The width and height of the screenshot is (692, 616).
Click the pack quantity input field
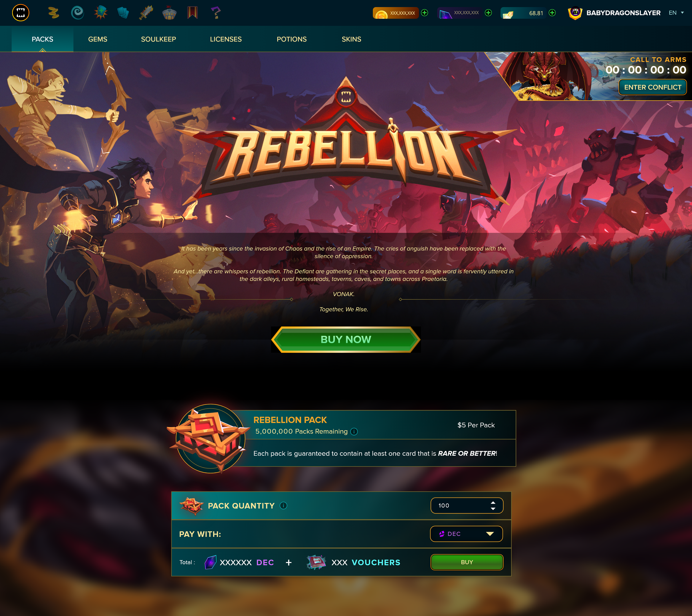pos(467,506)
